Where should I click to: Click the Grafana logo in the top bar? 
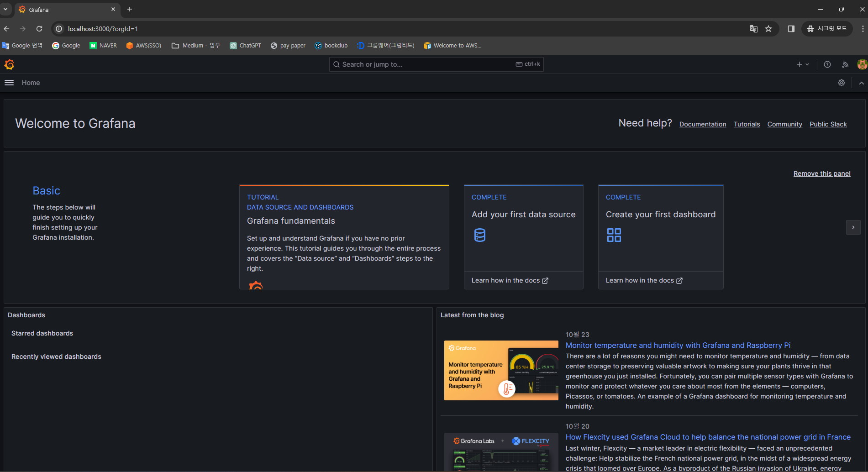(9, 64)
